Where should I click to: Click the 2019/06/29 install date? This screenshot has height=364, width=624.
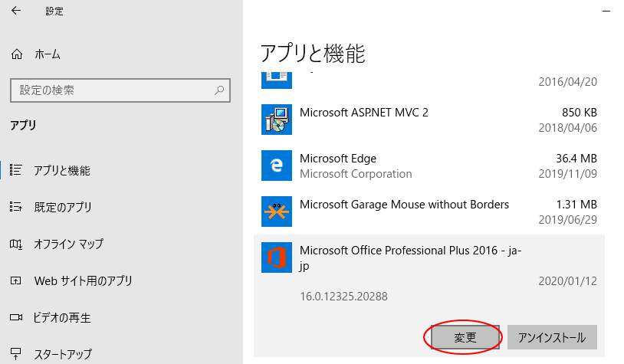pos(567,220)
